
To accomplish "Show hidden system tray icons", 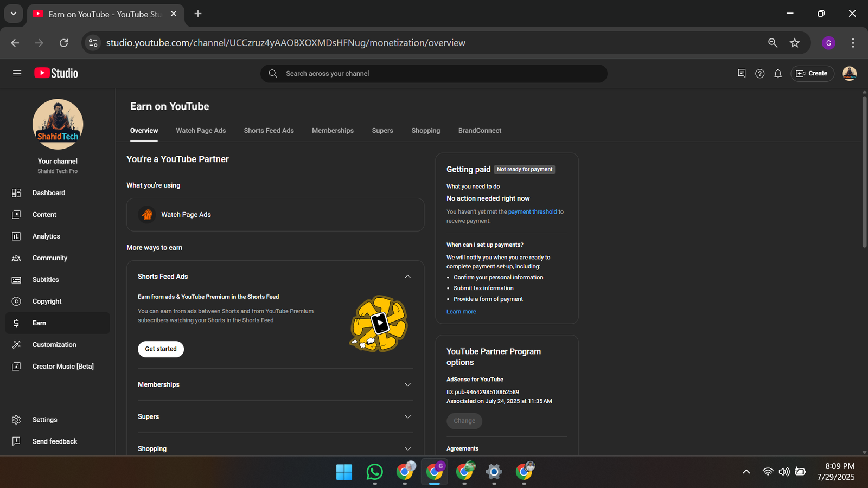I will (x=746, y=472).
